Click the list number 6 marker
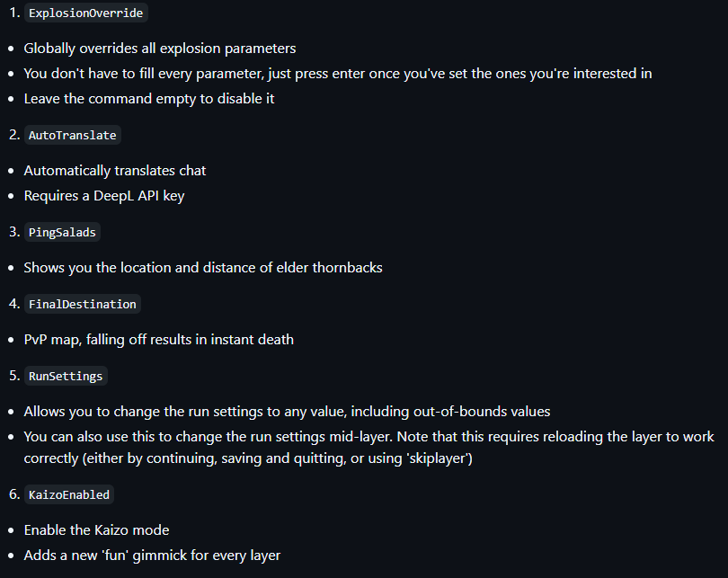The image size is (728, 578). (x=14, y=494)
